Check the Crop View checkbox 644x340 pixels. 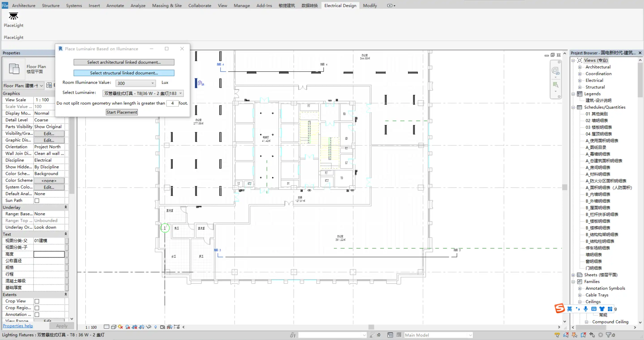[x=37, y=301]
